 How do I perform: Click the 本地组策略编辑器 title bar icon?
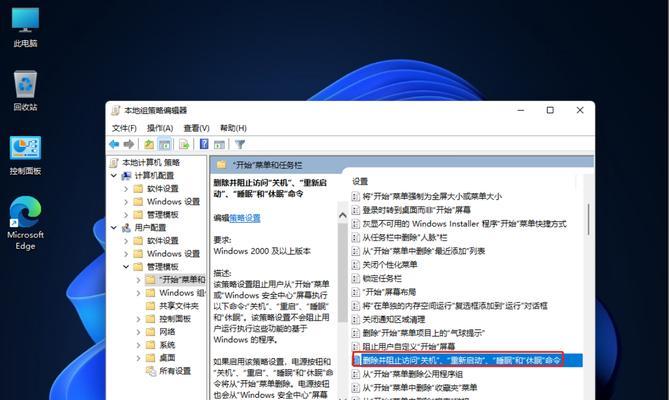(116, 110)
